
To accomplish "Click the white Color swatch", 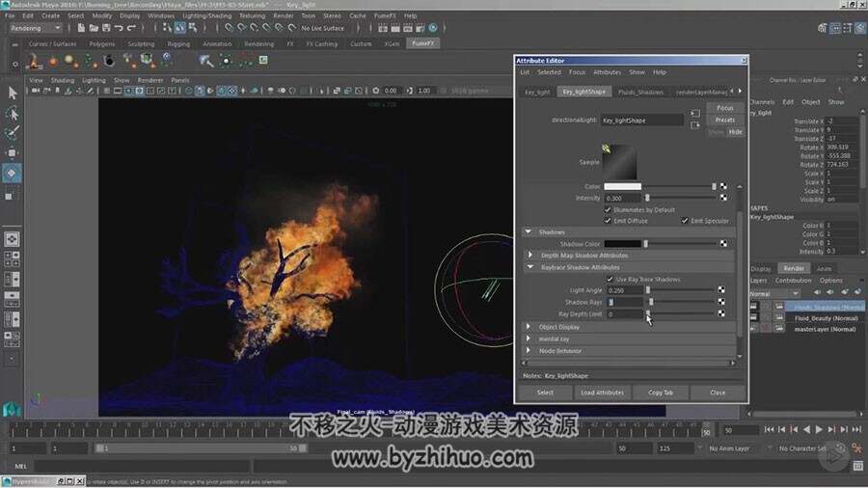I will pos(623,186).
